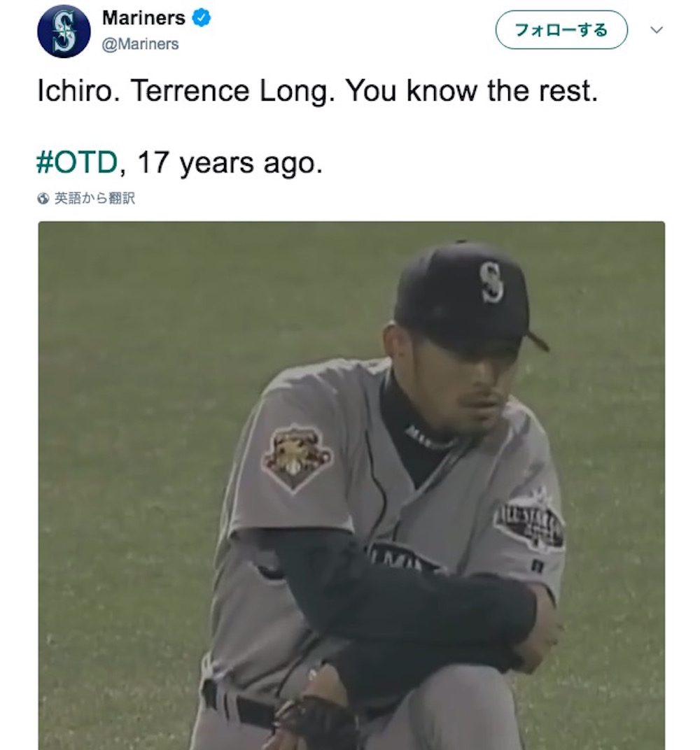Click the shoulder patch on the right sleeve
Image resolution: width=700 pixels, height=750 pixels.
click(x=297, y=458)
